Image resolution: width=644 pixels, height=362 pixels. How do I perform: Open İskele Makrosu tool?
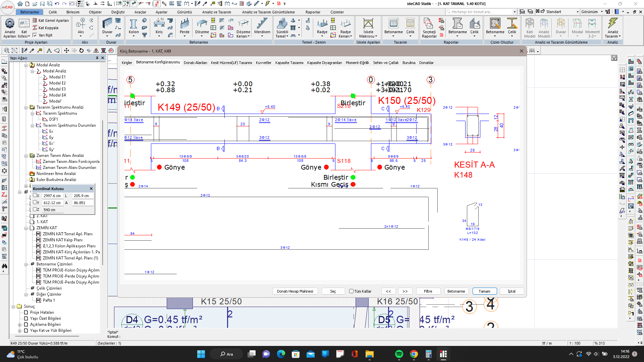pyautogui.click(x=368, y=27)
